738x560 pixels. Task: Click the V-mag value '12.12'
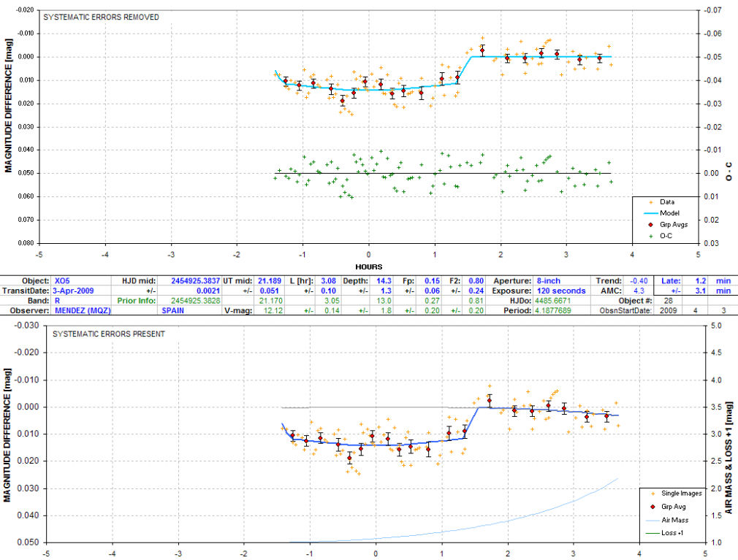click(x=273, y=310)
